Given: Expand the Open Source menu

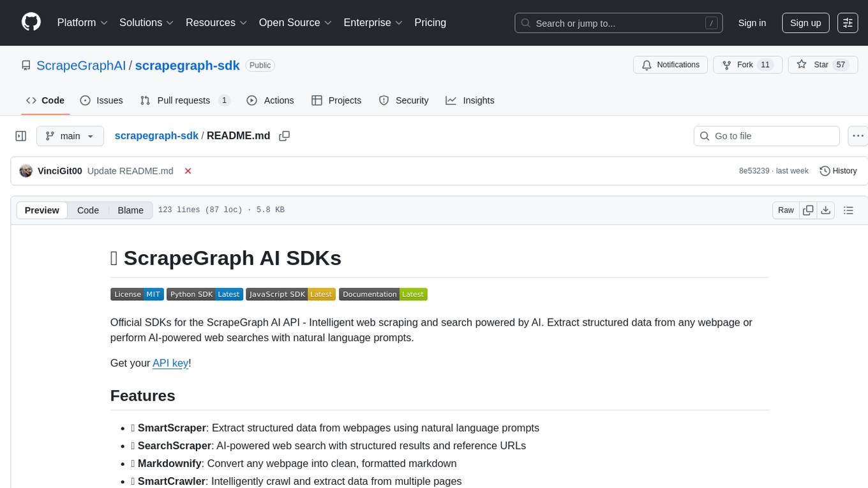Looking at the screenshot, I should [296, 22].
